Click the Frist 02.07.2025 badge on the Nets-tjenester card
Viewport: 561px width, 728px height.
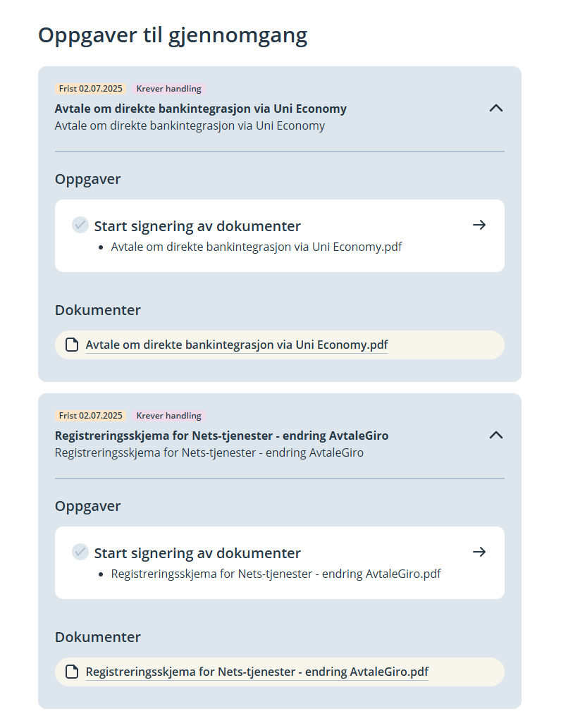[x=90, y=416]
